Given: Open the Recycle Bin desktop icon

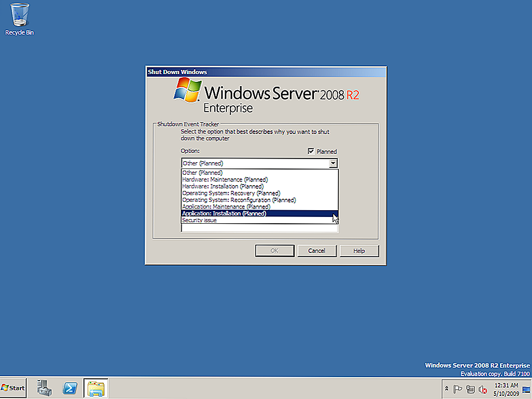Looking at the screenshot, I should tap(19, 19).
